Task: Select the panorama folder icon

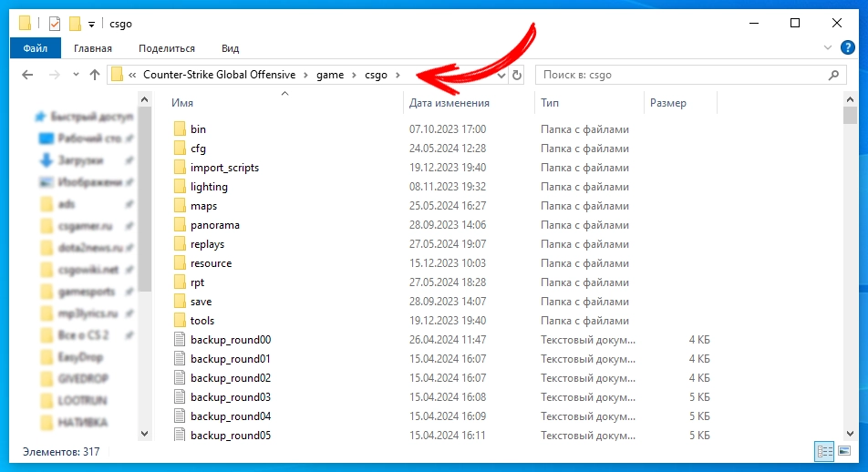Action: pos(180,225)
